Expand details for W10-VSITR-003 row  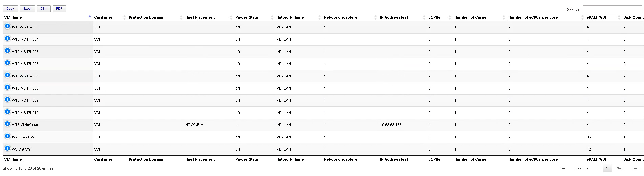coord(7,26)
